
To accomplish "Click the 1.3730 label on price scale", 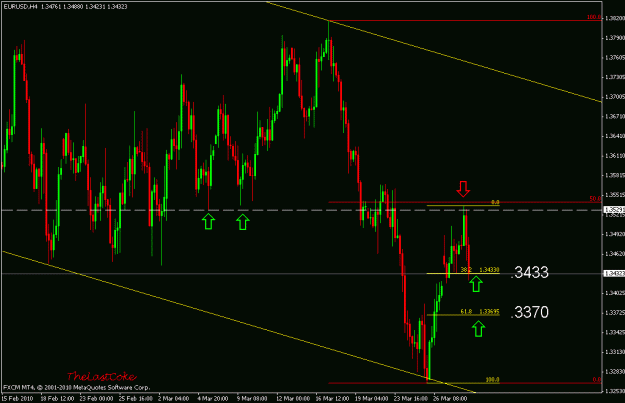I will pos(615,77).
